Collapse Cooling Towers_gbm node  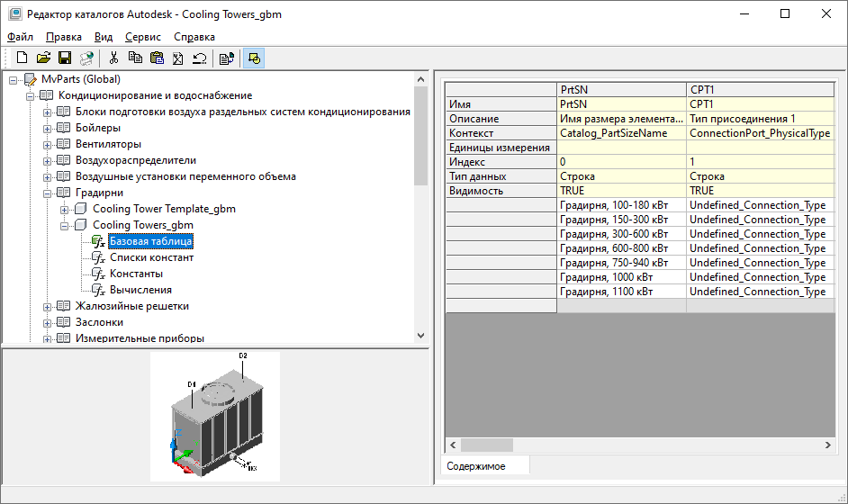coord(64,226)
